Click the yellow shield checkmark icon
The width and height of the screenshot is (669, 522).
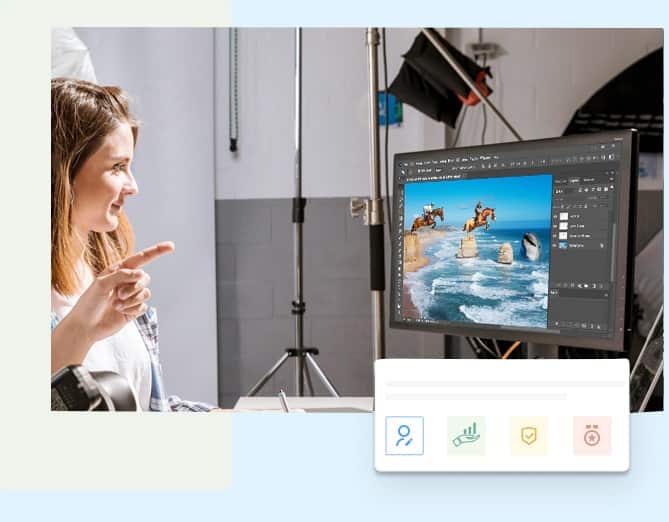coord(528,436)
